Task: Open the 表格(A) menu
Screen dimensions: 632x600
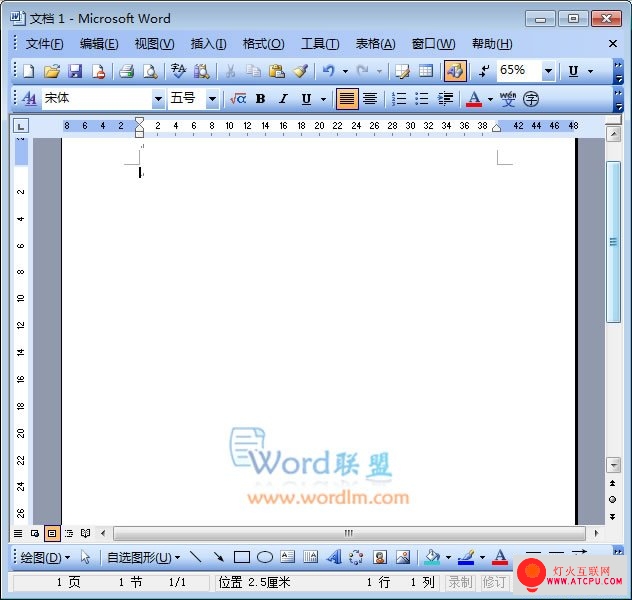Action: point(375,44)
